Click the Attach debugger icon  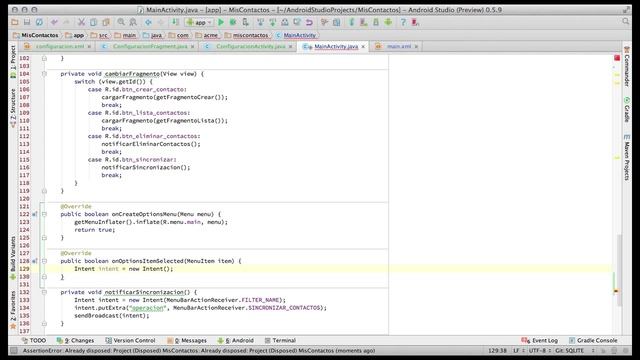245,22
